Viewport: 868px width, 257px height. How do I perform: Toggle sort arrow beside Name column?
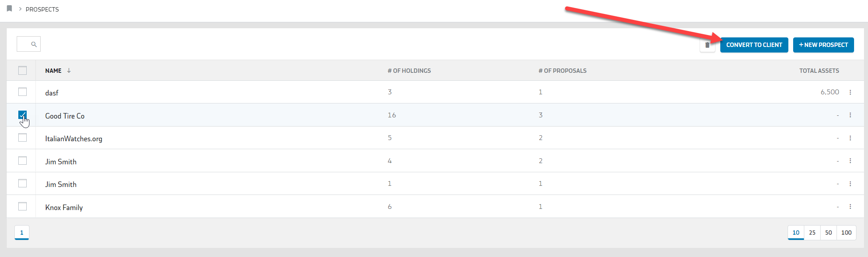pos(69,70)
